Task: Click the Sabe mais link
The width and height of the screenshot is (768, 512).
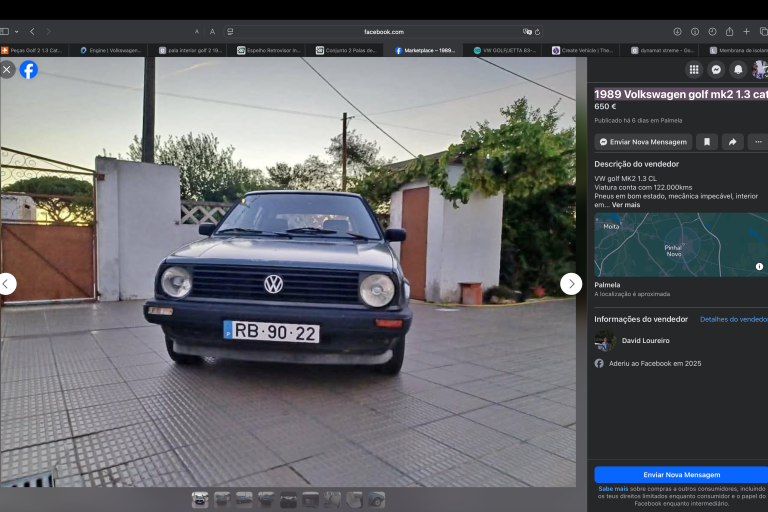Action: (613, 488)
